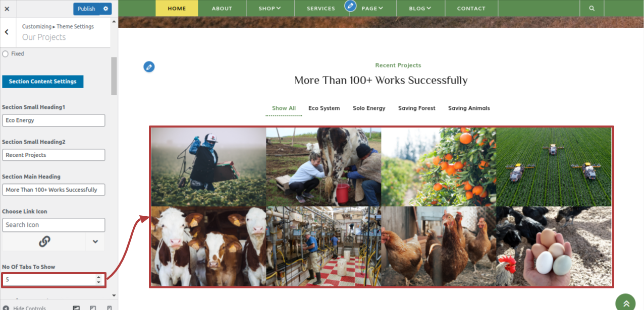
Task: Select the Fixed radio option
Action: pos(5,53)
